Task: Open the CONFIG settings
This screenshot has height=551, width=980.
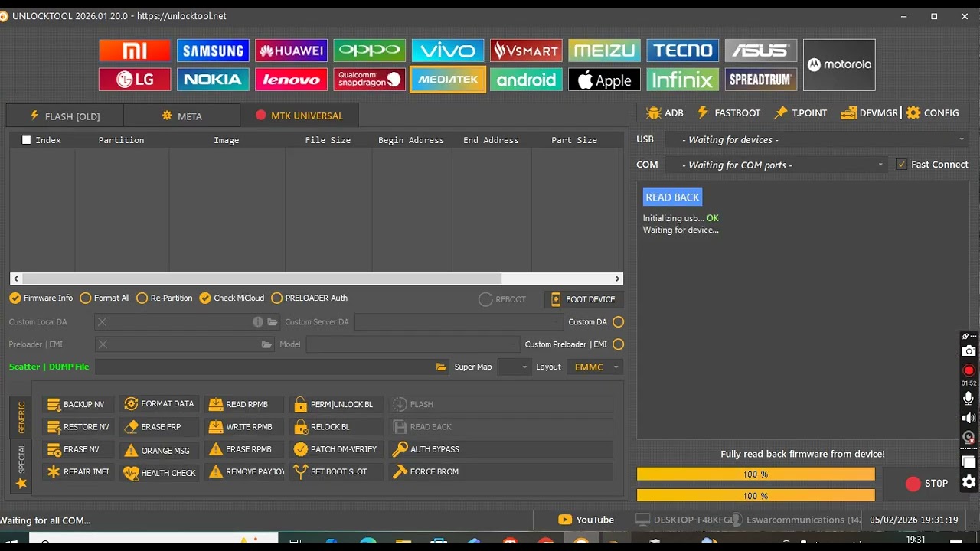Action: [x=933, y=113]
